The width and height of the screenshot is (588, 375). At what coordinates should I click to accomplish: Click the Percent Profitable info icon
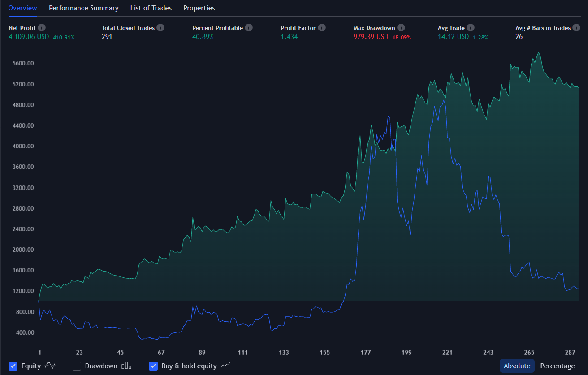(x=249, y=27)
